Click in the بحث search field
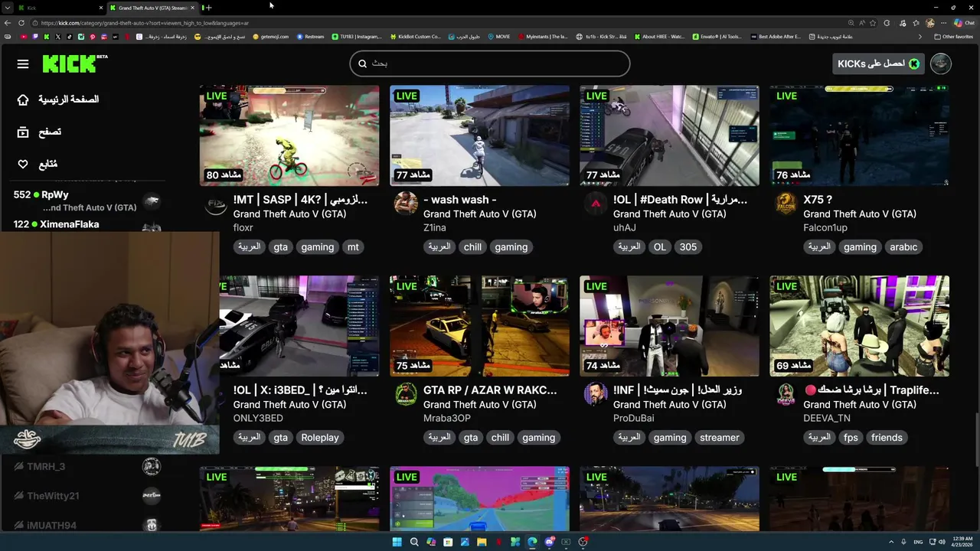This screenshot has height=551, width=980. [x=490, y=64]
